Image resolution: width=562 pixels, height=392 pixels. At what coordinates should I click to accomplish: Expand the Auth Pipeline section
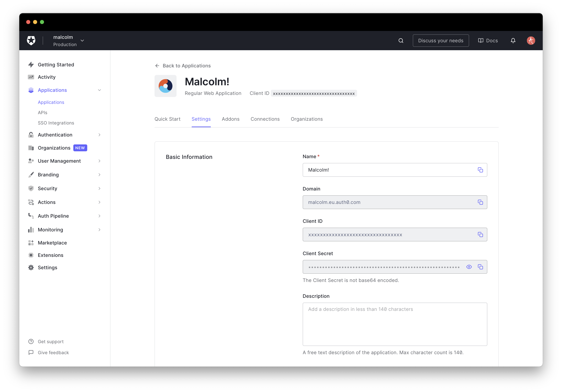click(99, 216)
